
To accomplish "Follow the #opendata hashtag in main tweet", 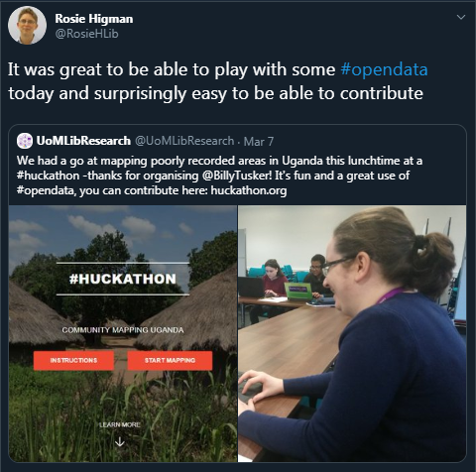I will pyautogui.click(x=384, y=69).
